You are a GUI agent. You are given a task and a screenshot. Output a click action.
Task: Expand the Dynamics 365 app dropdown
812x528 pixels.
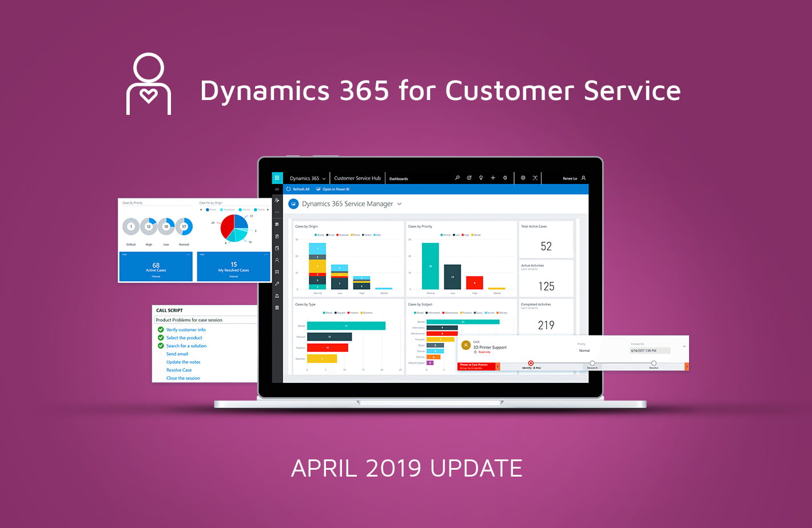click(x=324, y=179)
